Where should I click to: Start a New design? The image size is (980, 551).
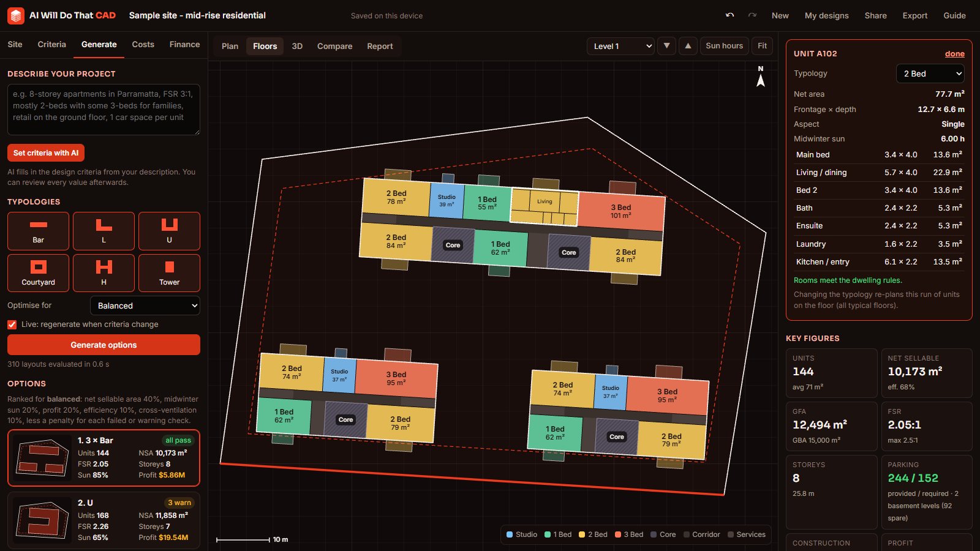click(780, 15)
